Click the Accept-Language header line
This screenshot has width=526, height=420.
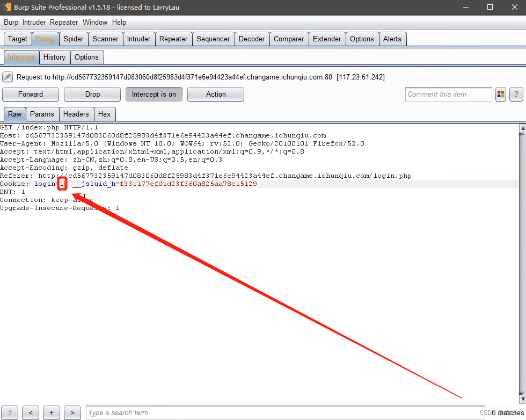(111, 160)
